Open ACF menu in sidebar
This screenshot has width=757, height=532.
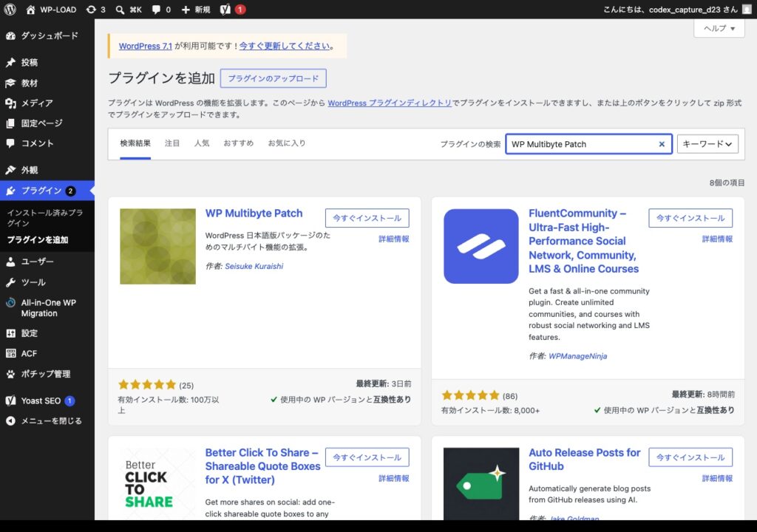tap(47, 353)
